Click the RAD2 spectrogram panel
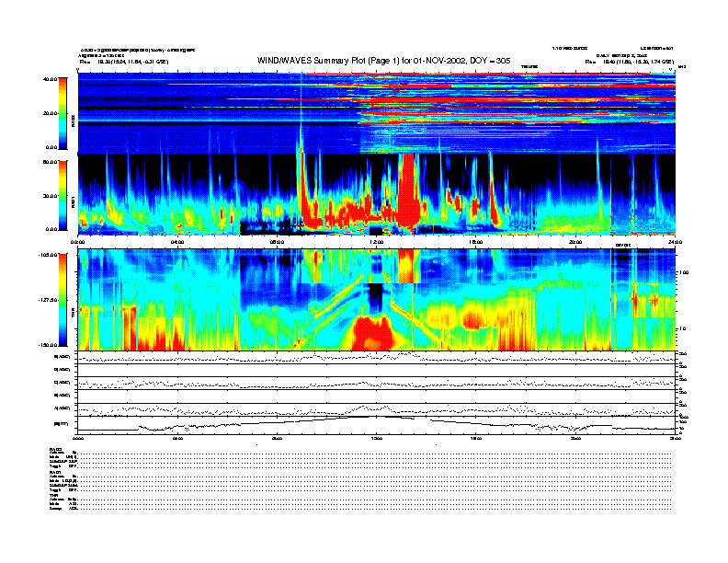 377,113
